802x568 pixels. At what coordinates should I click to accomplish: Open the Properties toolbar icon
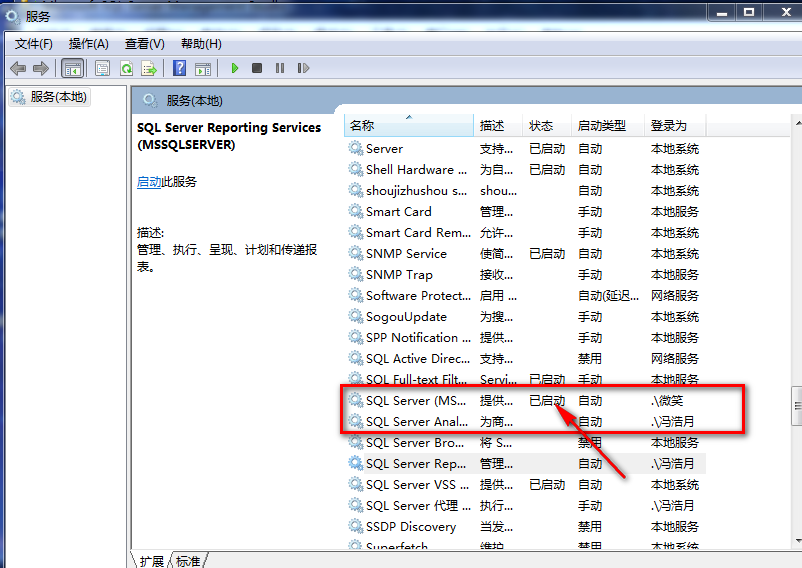click(102, 68)
